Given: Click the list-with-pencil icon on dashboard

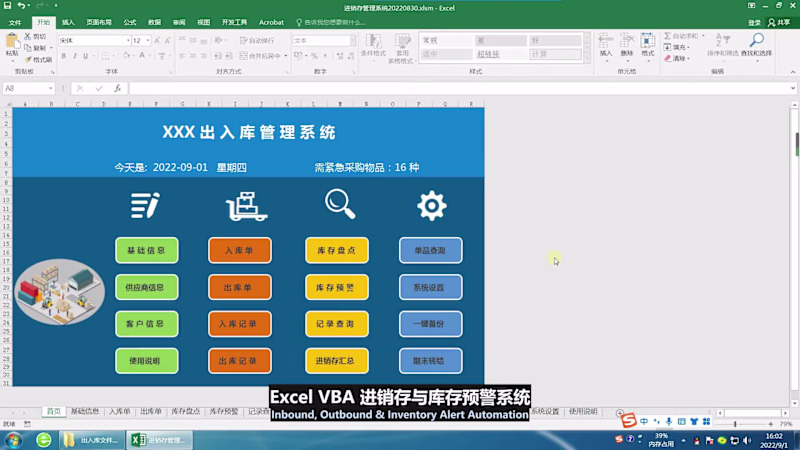Looking at the screenshot, I should click(x=145, y=206).
